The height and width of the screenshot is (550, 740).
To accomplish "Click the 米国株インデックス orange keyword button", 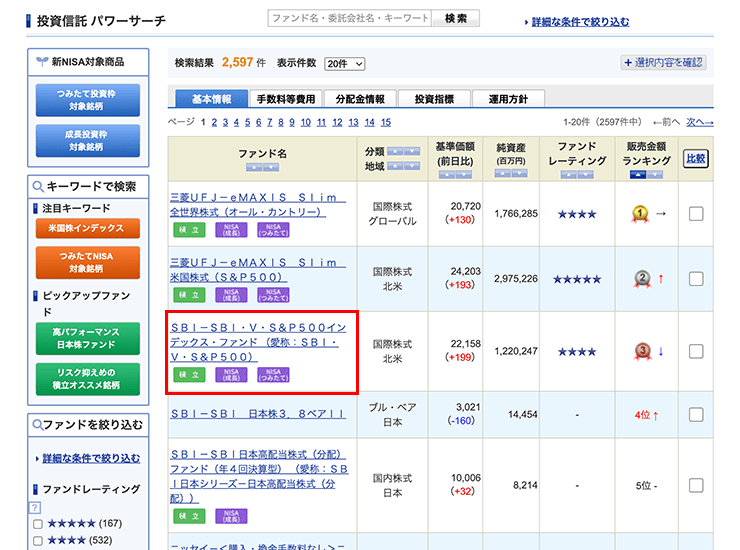I will point(88,228).
